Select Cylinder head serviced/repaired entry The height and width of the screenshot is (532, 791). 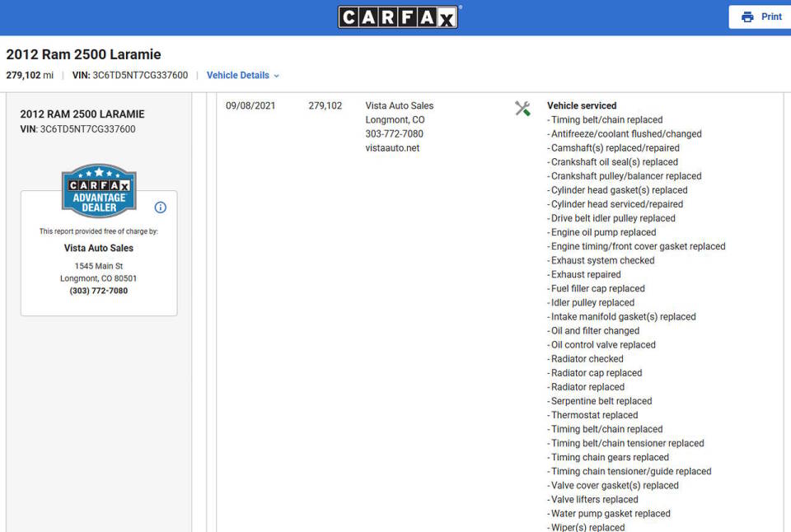pyautogui.click(x=615, y=204)
